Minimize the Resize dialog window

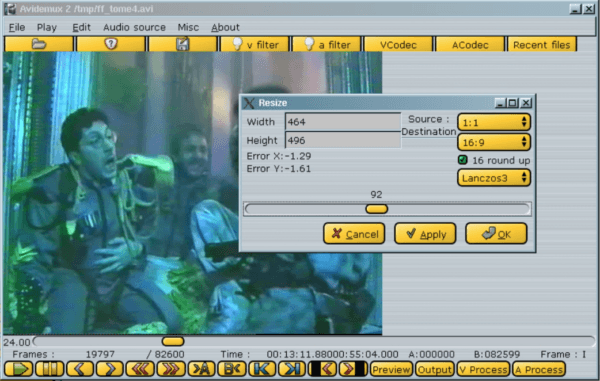point(500,103)
